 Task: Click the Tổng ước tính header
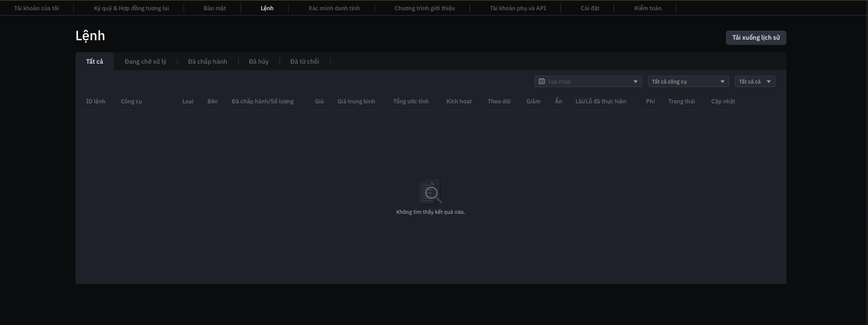411,102
